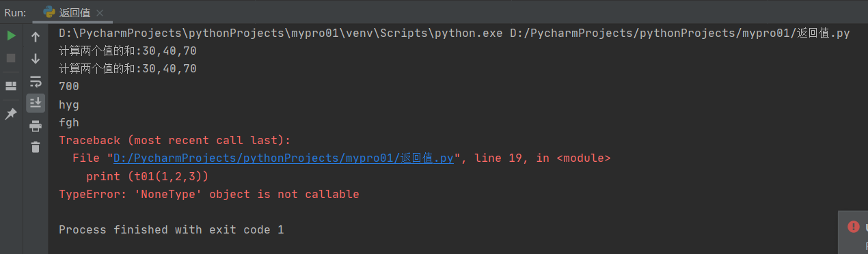Screen dimensions: 868x254
Task: Close the 返回值 run tab
Action: pos(100,13)
